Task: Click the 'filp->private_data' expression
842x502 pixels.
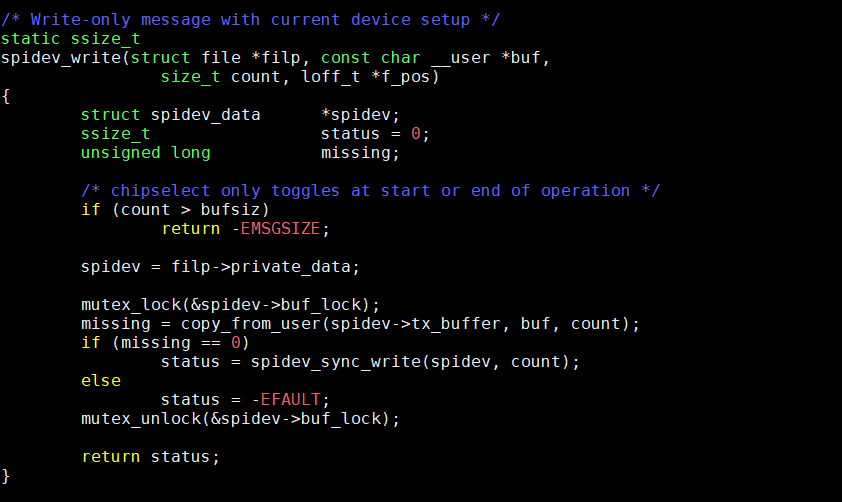Action: pyautogui.click(x=260, y=267)
